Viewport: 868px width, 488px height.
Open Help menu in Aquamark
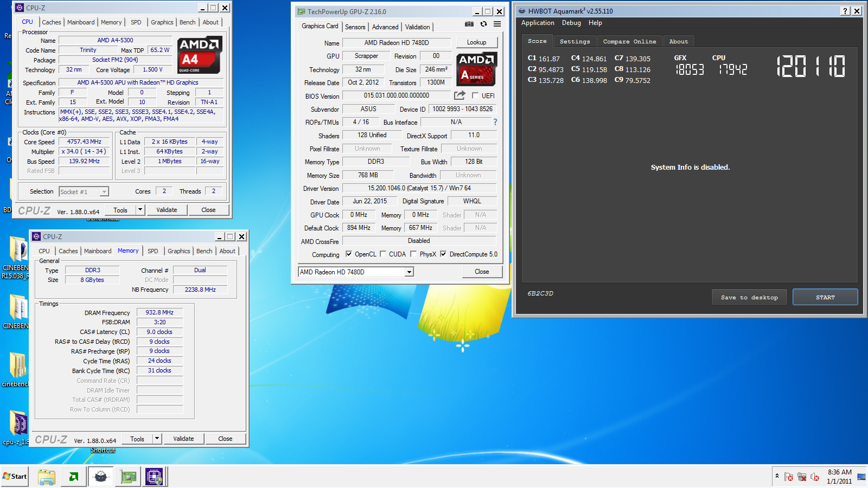(x=595, y=23)
